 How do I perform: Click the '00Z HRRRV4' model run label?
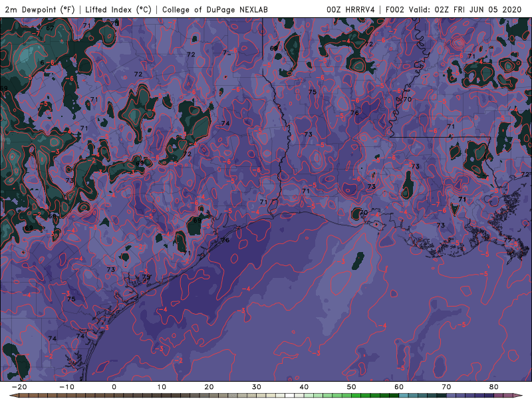(x=350, y=10)
